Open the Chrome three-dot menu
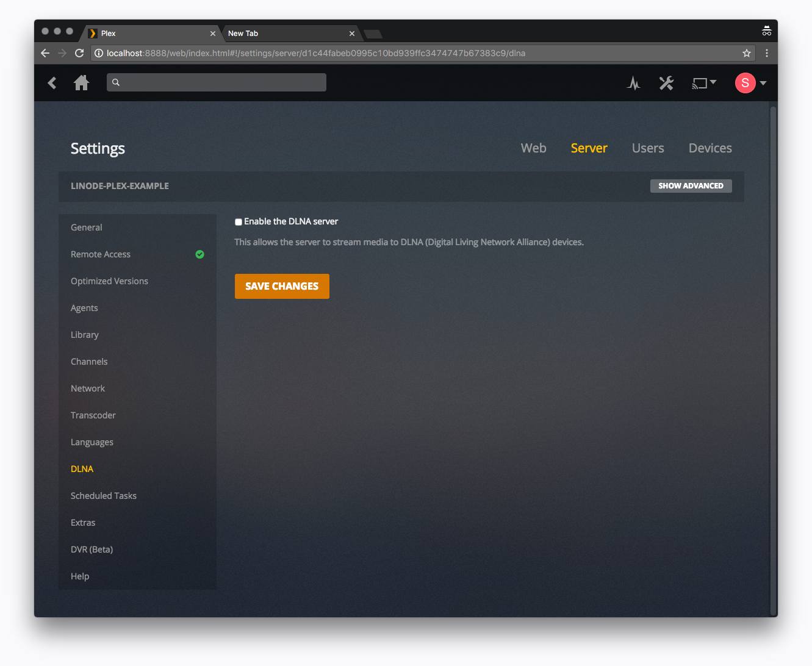Screen dimensions: 812x666 pyautogui.click(x=767, y=53)
